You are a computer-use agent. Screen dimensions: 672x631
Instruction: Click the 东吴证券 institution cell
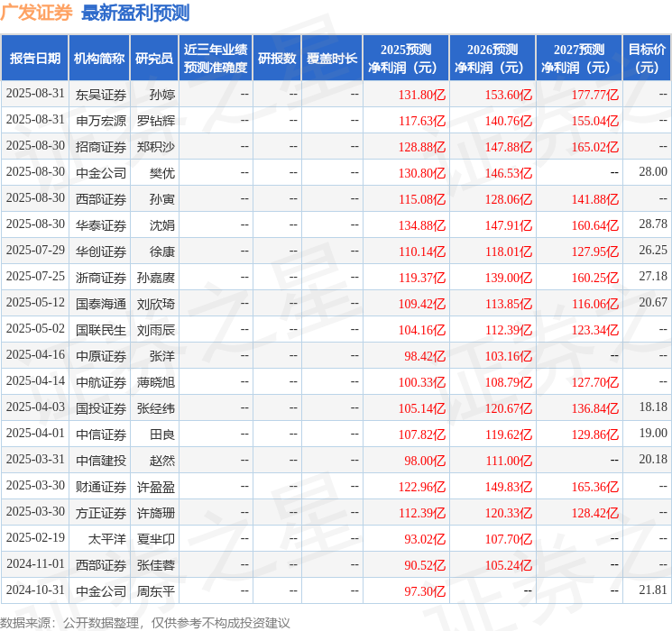pos(101,95)
